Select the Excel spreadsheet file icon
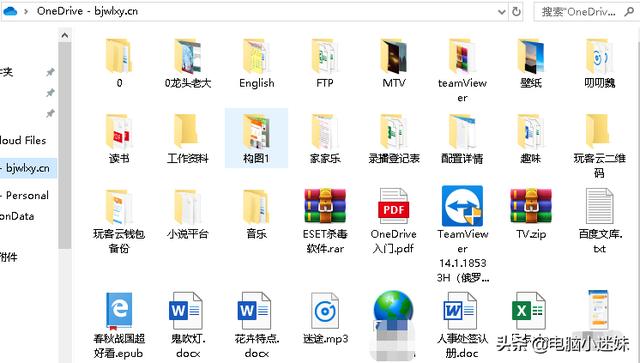Image resolution: width=640 pixels, height=363 pixels. 529,311
